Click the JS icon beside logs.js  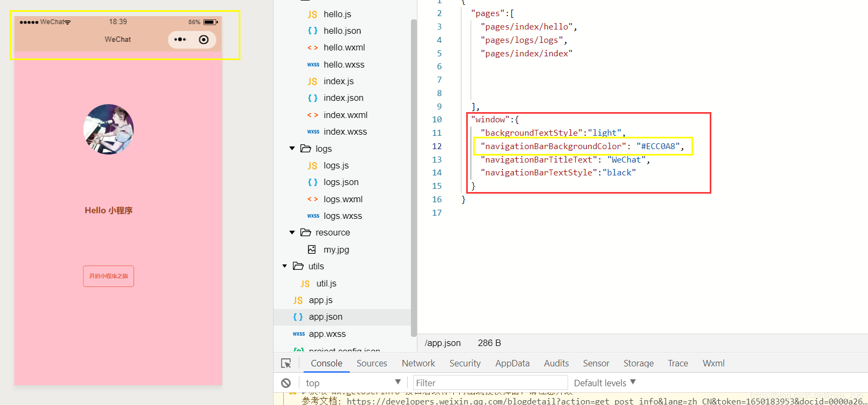tap(313, 166)
